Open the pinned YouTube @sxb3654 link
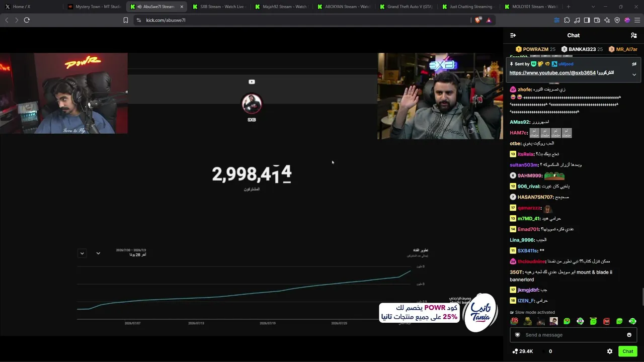This screenshot has width=644, height=362. point(552,73)
